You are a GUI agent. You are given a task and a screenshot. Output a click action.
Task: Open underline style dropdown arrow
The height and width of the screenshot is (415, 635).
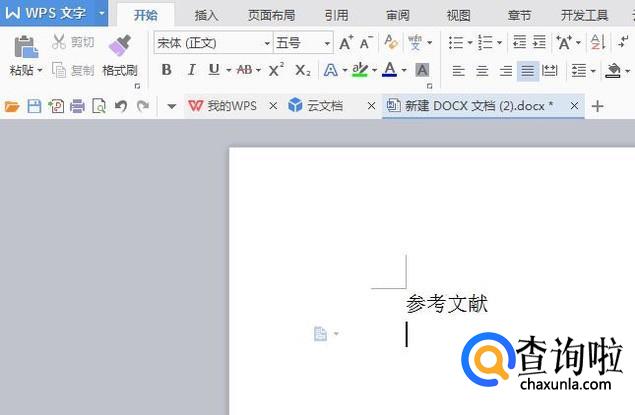point(228,70)
